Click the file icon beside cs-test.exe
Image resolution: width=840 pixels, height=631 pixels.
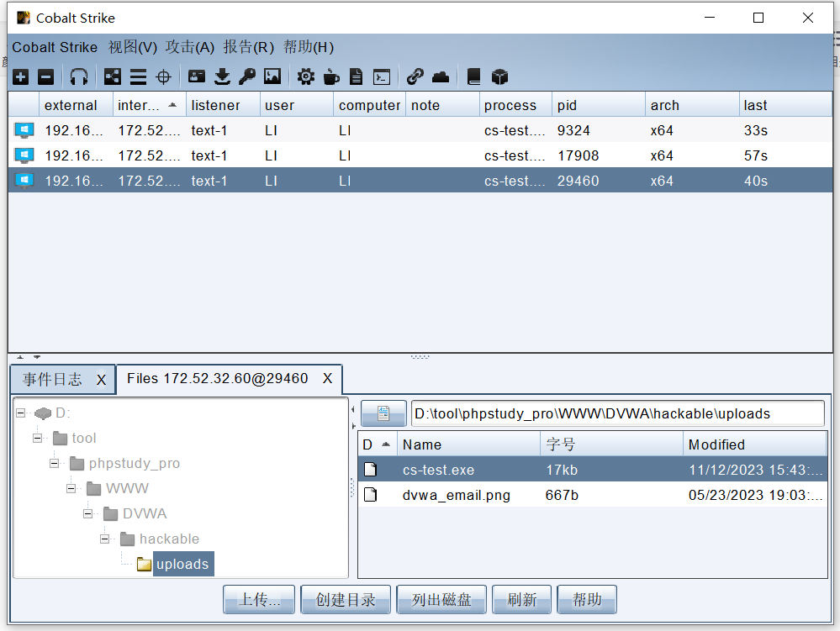pyautogui.click(x=370, y=470)
